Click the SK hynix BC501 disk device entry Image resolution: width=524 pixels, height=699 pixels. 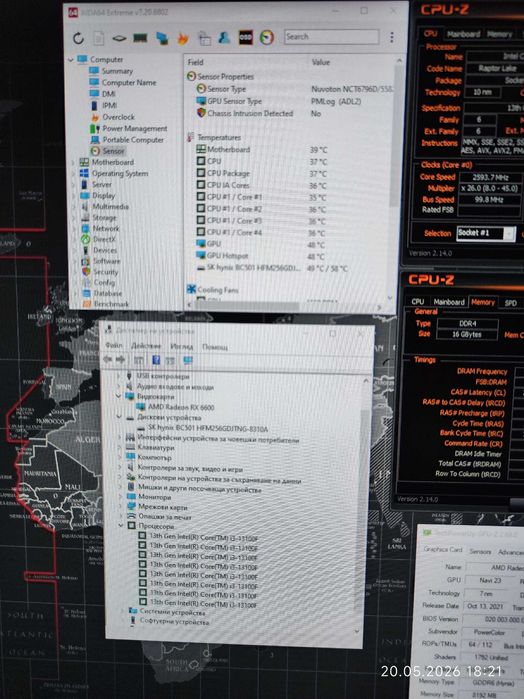click(202, 429)
